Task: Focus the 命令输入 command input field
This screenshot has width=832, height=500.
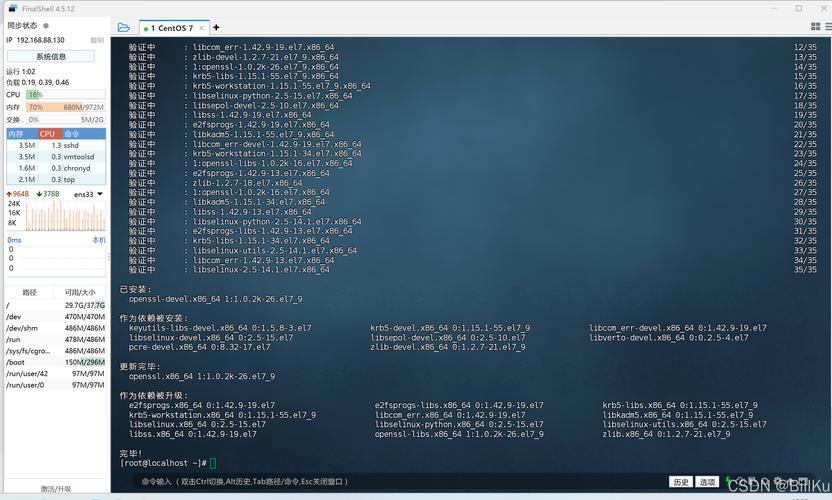Action: pyautogui.click(x=400, y=481)
